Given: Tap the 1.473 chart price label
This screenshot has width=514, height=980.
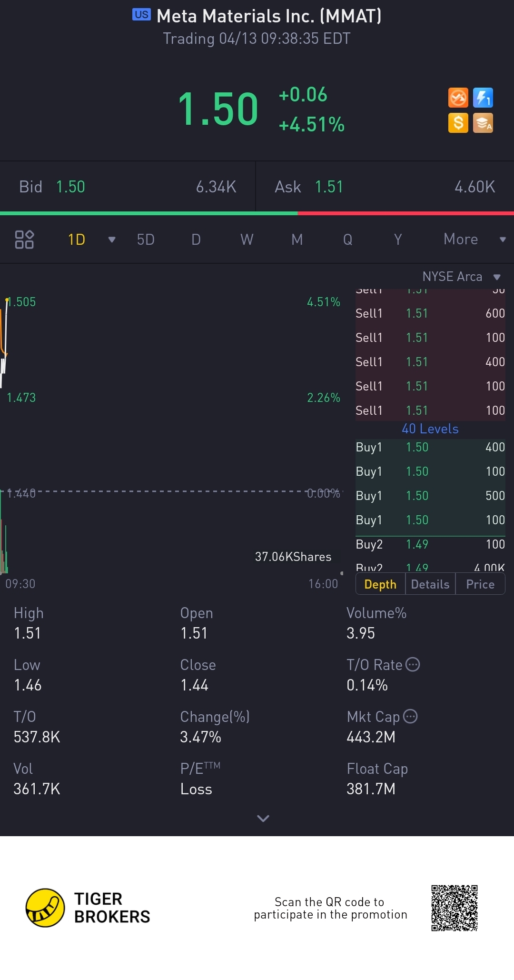Looking at the screenshot, I should pyautogui.click(x=21, y=398).
